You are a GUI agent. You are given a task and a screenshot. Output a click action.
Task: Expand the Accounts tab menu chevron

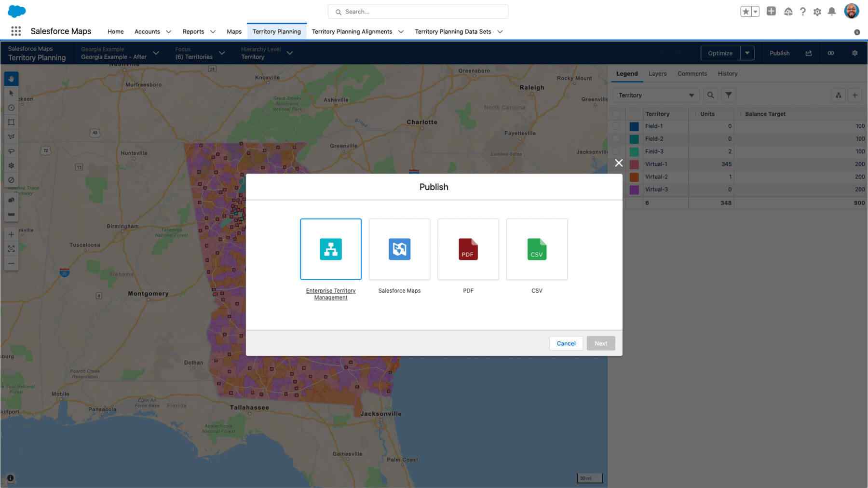click(168, 32)
